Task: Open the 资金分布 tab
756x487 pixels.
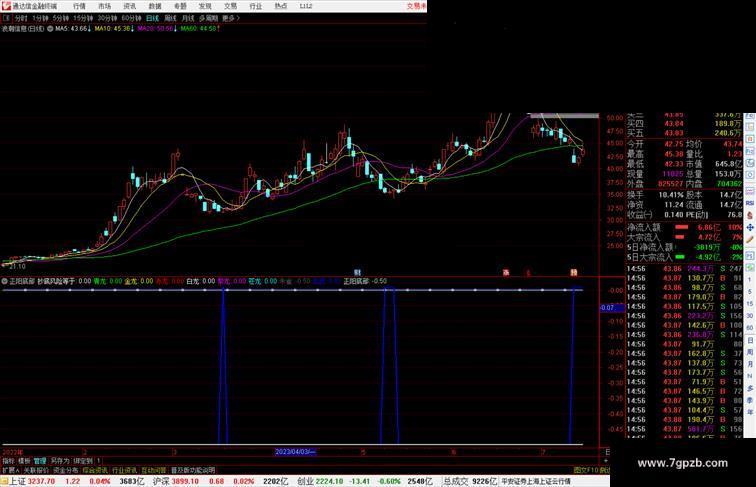Action: click(66, 470)
